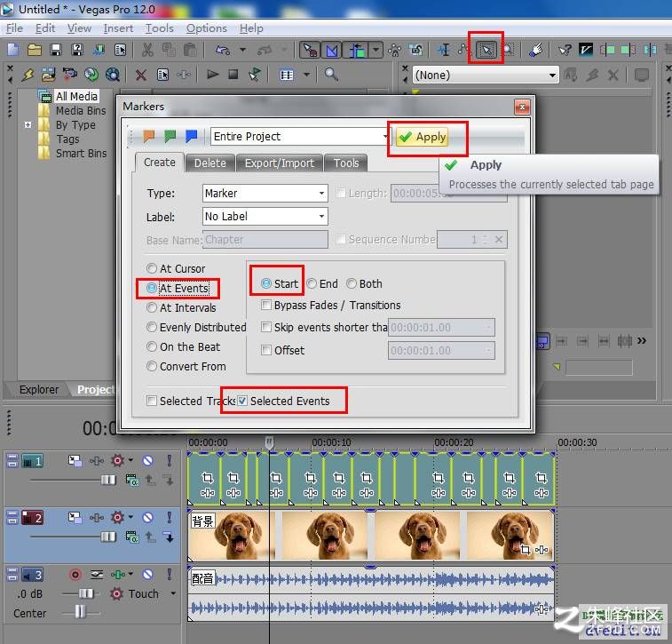Mute track 1 with the circle icon
The height and width of the screenshot is (644, 672).
(148, 461)
